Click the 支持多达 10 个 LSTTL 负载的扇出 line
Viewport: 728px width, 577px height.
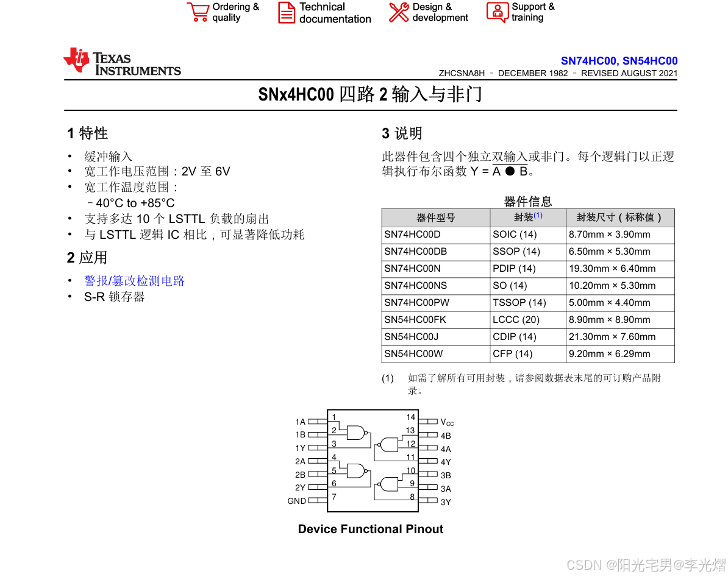[176, 219]
